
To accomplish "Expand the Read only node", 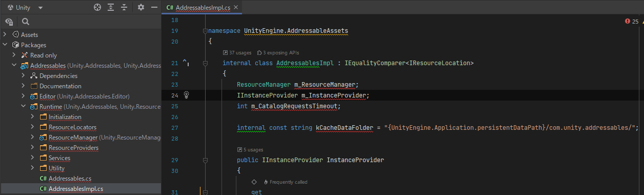I will pyautogui.click(x=14, y=55).
